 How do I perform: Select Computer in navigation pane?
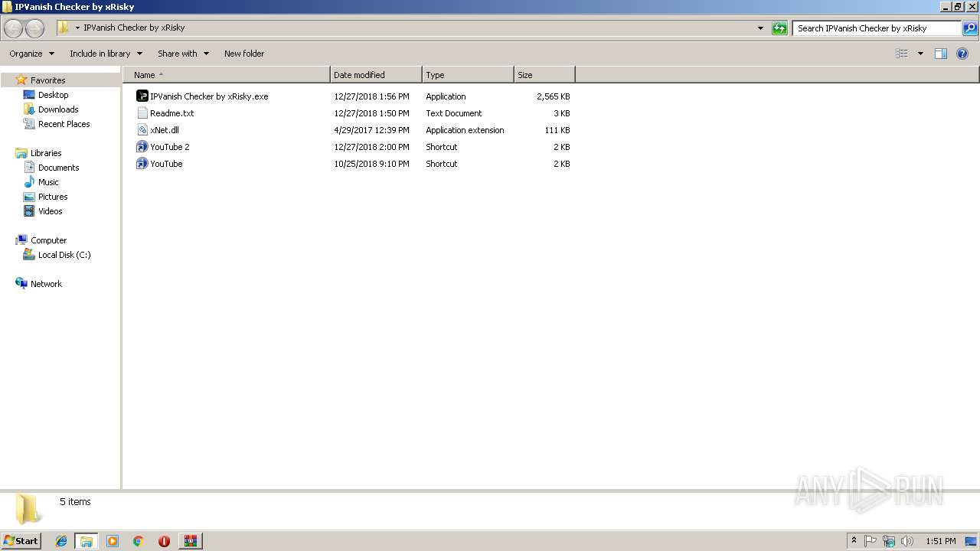(48, 240)
